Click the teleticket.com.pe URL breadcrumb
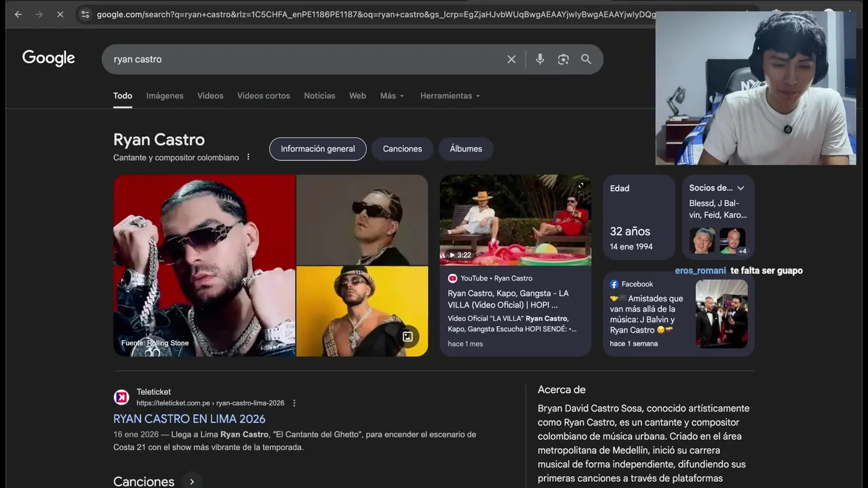This screenshot has width=868, height=488. point(210,403)
